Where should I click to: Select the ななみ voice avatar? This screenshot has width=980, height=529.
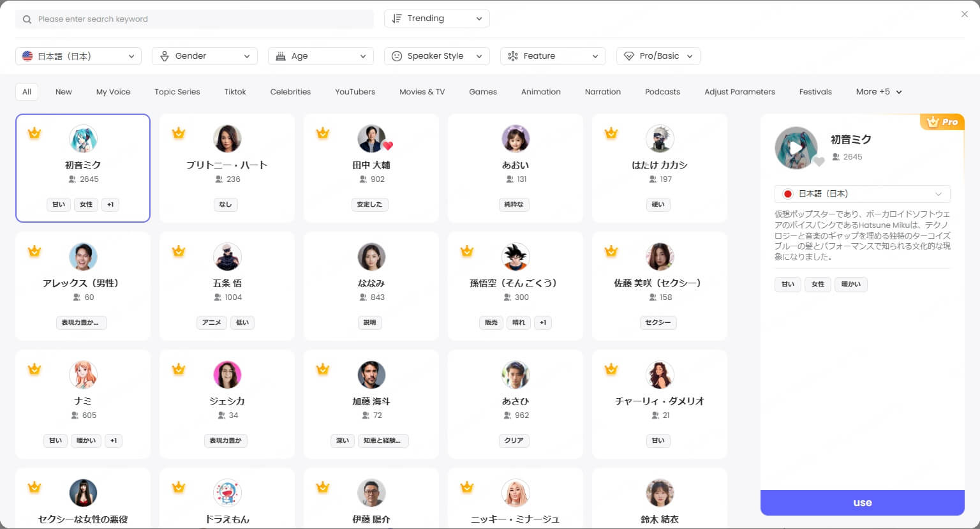(371, 257)
